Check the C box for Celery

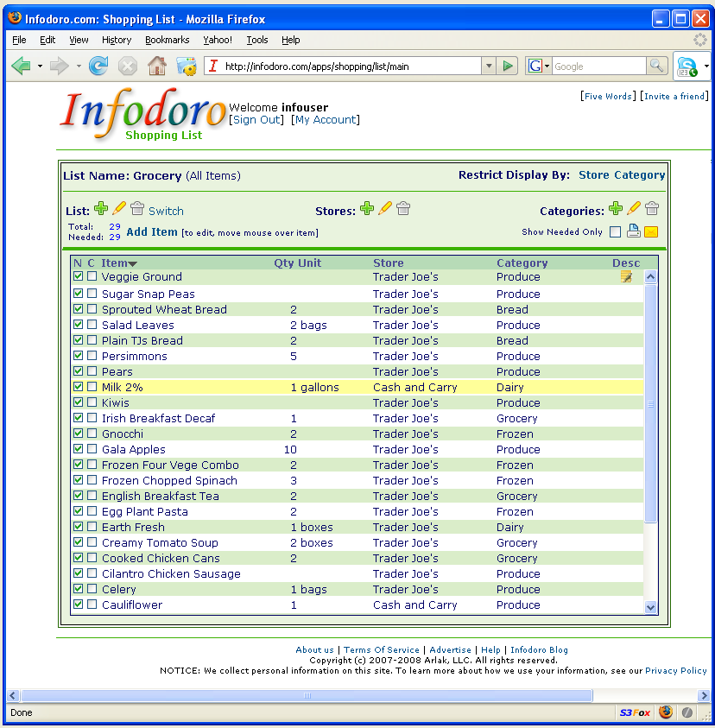tap(92, 589)
